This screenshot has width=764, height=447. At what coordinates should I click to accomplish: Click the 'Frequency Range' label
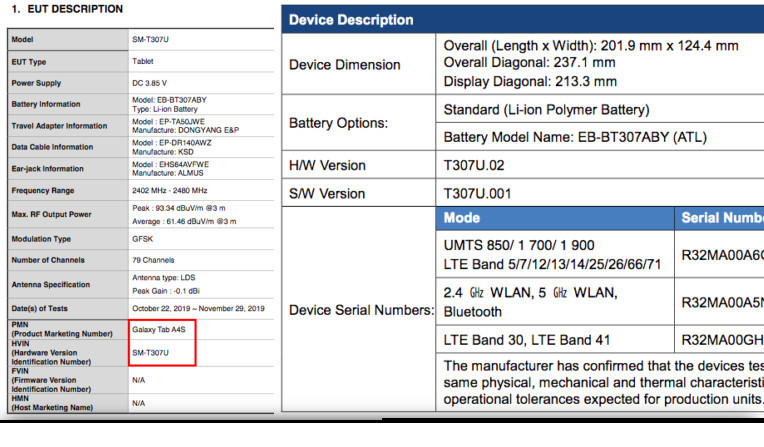coord(43,191)
